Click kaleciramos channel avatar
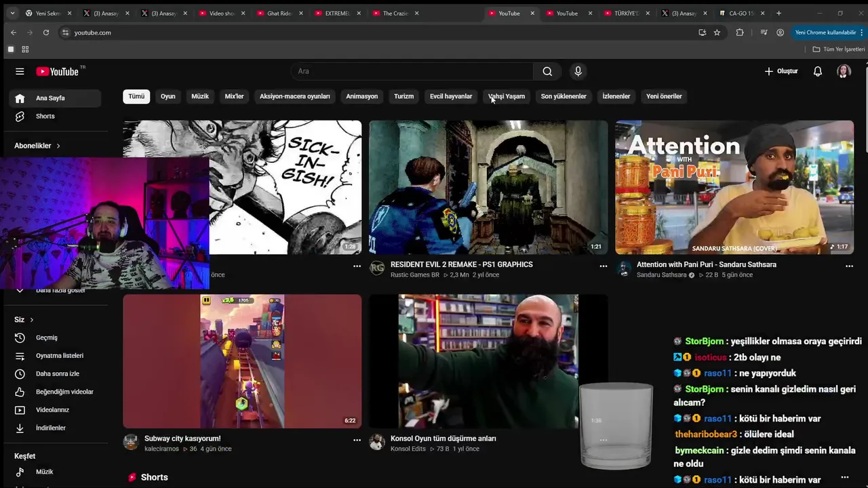868x488 pixels. [131, 443]
